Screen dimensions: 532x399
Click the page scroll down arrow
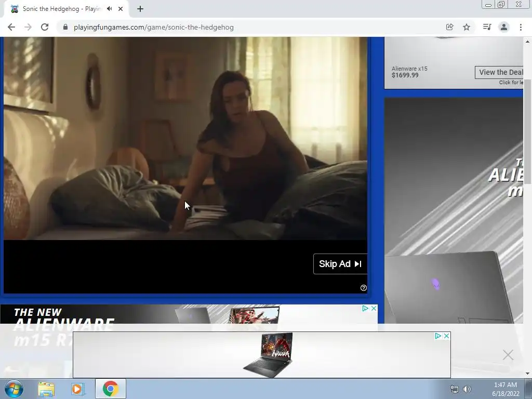[527, 374]
